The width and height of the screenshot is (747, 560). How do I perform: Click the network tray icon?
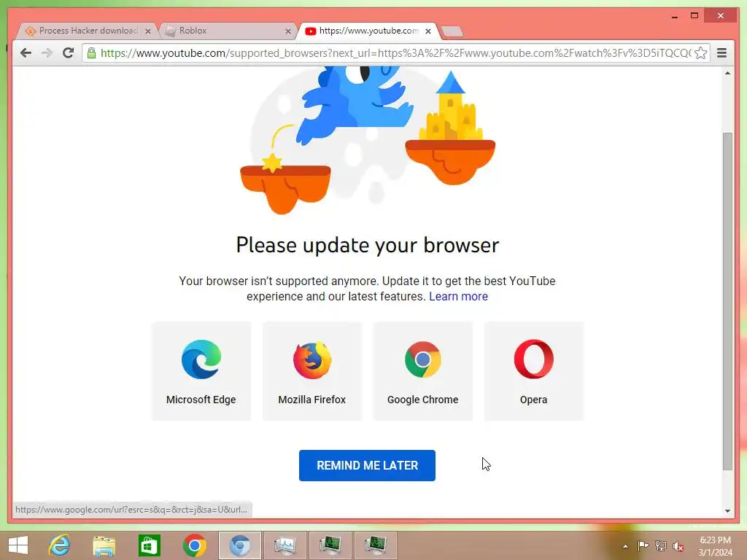tap(661, 545)
